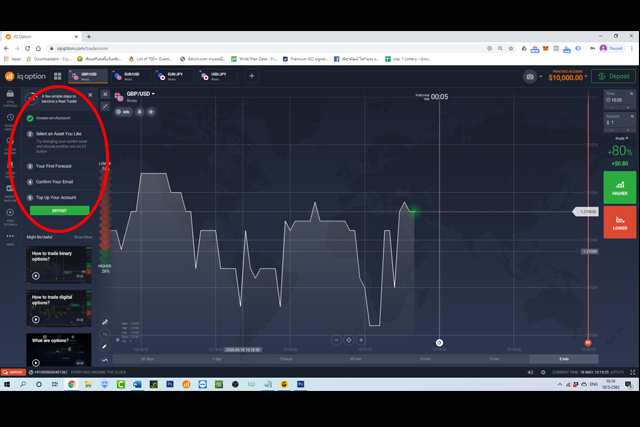640x427 pixels.
Task: Select the 2 min timeframe
Action: 564,359
